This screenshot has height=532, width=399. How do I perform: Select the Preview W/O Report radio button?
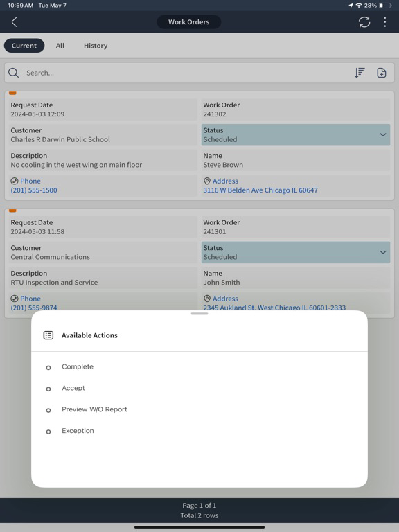pyautogui.click(x=48, y=410)
